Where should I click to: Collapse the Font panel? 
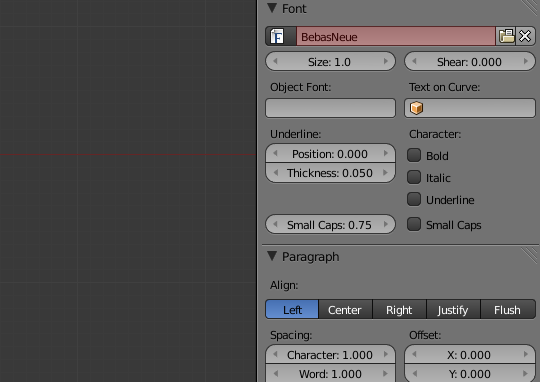[272, 8]
